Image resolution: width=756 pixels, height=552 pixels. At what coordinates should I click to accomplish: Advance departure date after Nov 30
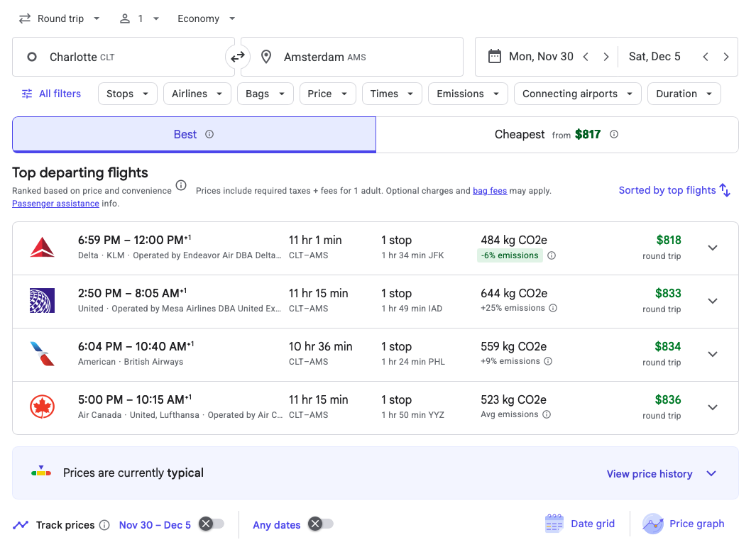606,56
